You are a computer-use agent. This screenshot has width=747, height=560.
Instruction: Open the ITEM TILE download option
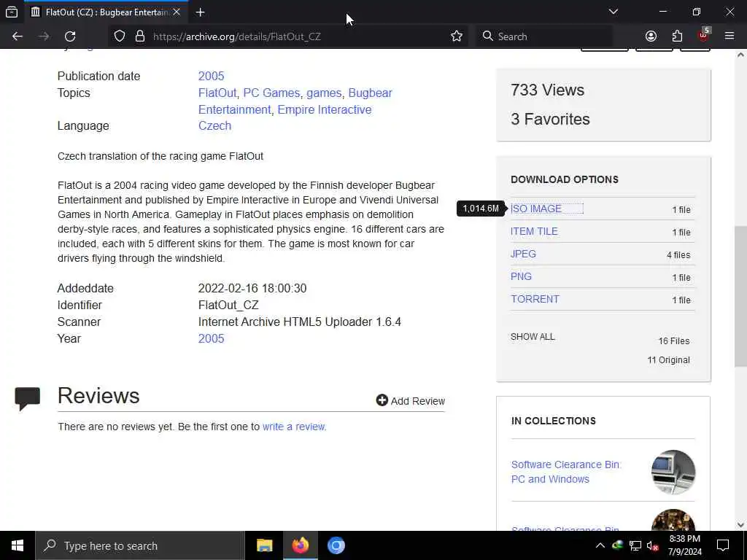point(534,231)
